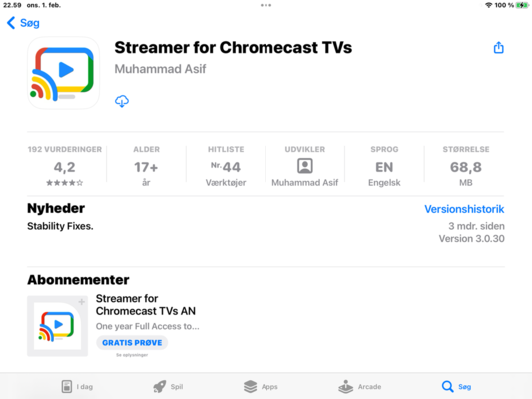The height and width of the screenshot is (399, 532).
Task: Tap the cloud download icon
Action: coord(122,101)
